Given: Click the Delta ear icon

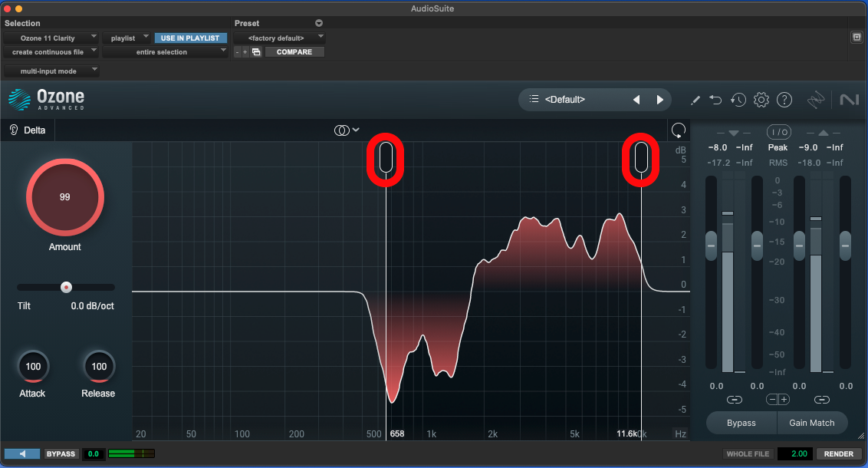Looking at the screenshot, I should point(14,130).
